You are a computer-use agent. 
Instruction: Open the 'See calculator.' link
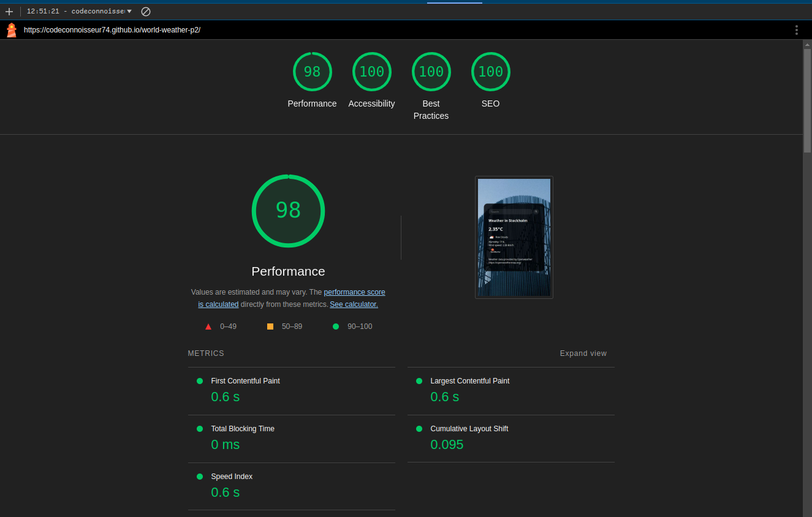click(354, 304)
